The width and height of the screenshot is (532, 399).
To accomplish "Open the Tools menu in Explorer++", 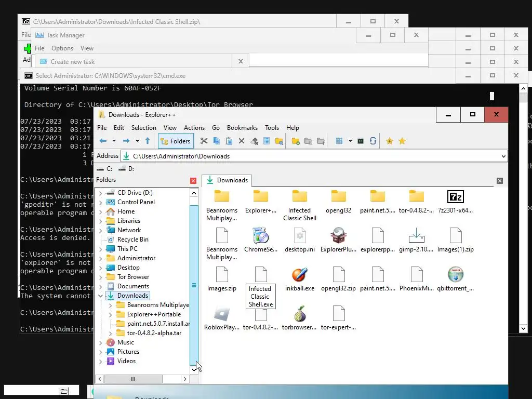I will point(272,128).
